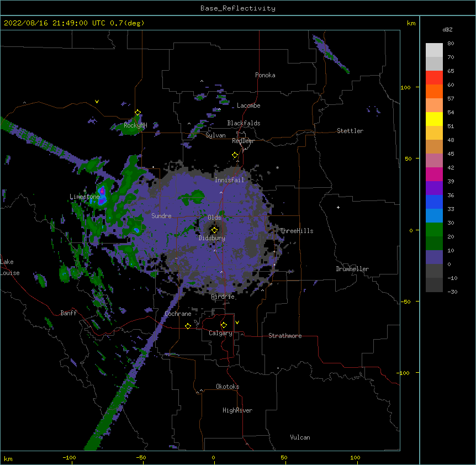This screenshot has width=476, height=465.
Task: Select the royal blue swatch beside 36 and 33
Action: [434, 202]
